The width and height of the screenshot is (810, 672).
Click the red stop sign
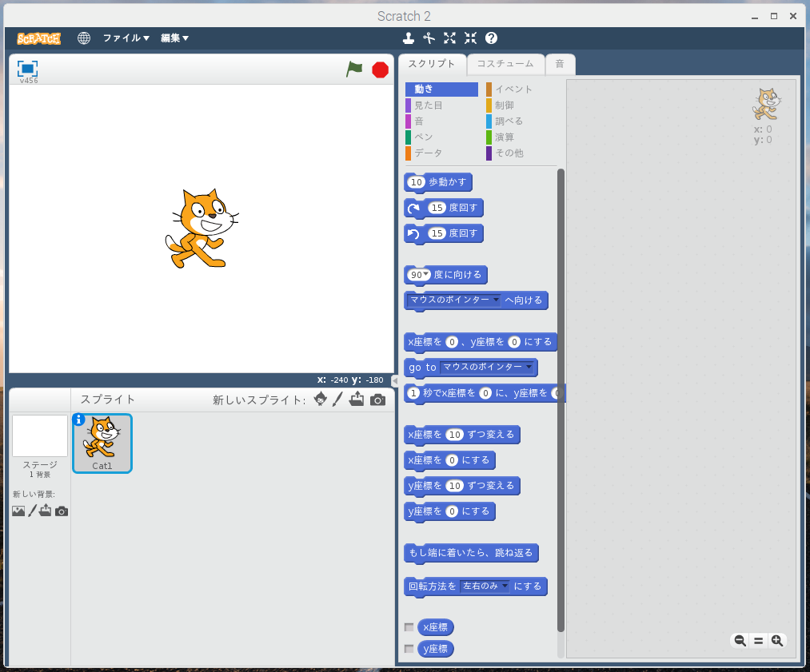tap(380, 70)
